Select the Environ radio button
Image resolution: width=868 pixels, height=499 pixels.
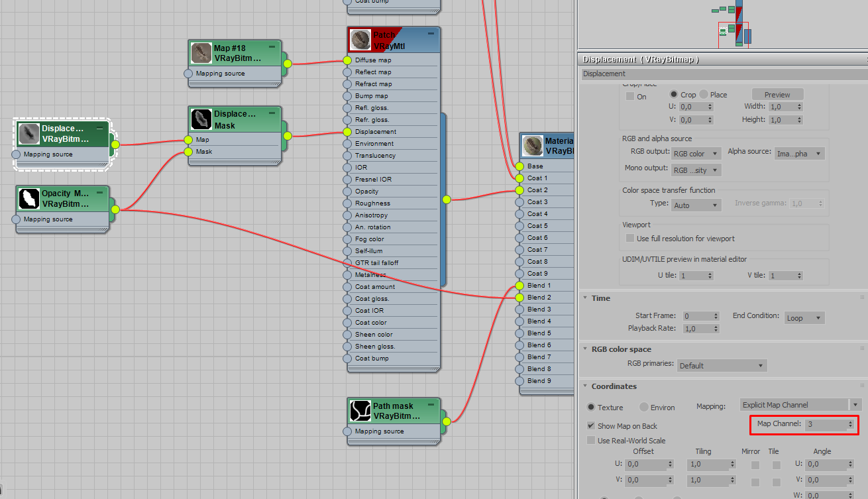click(644, 408)
